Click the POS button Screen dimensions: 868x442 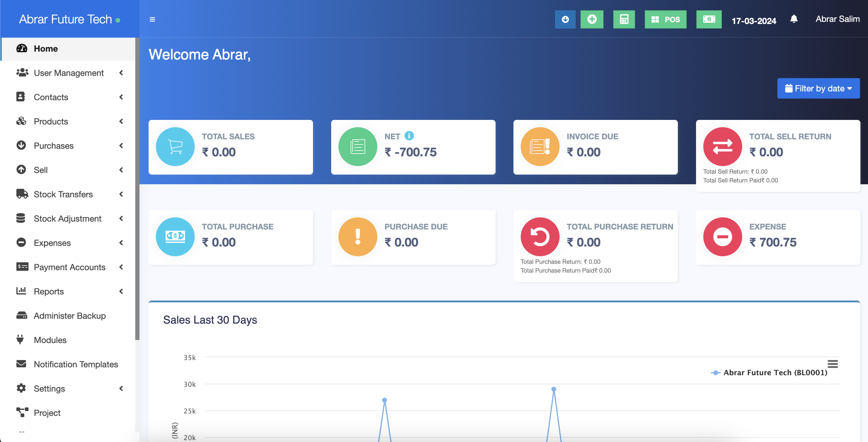point(665,19)
